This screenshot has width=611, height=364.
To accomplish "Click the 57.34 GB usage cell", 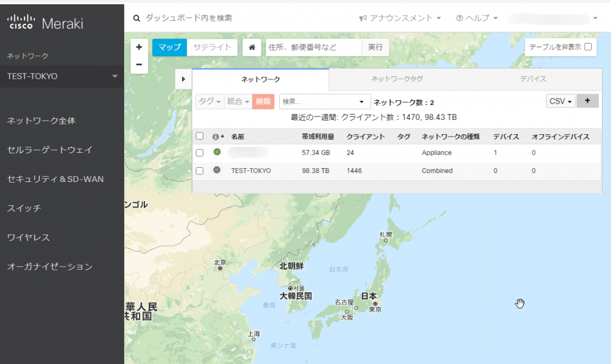I will [x=316, y=153].
